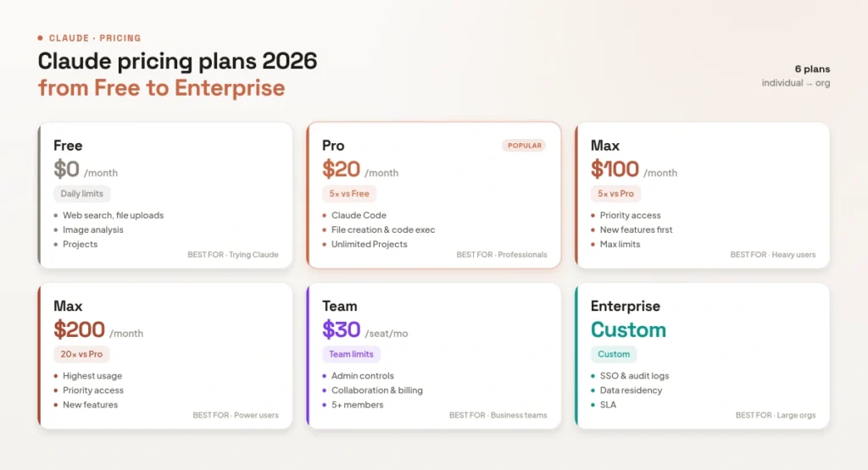Click the $20 Pro price

(341, 169)
